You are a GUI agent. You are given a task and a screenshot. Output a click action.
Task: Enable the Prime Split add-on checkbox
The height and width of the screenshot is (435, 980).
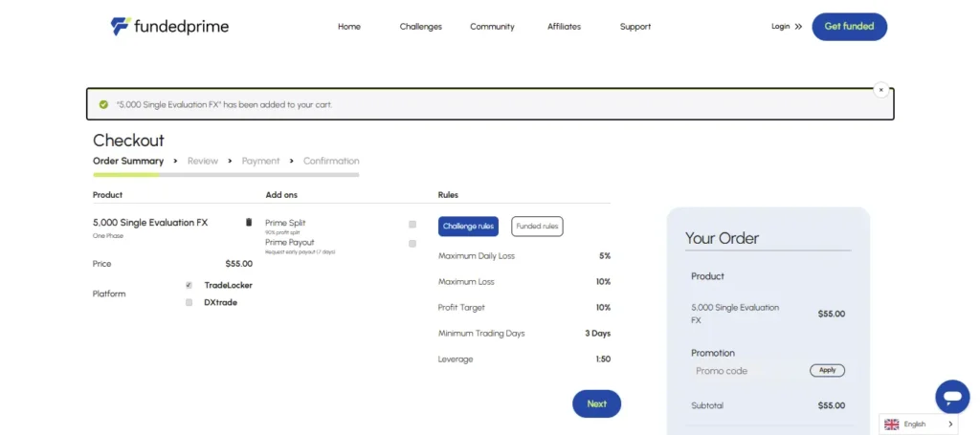[412, 224]
